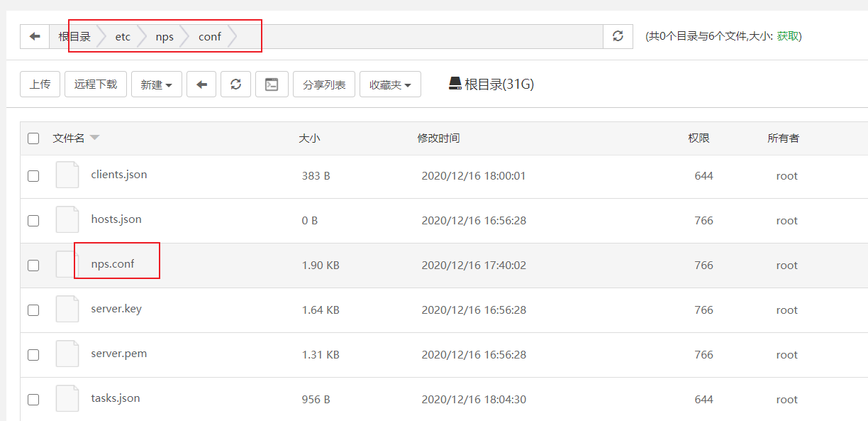Go to the etc breadcrumb folder

[123, 37]
